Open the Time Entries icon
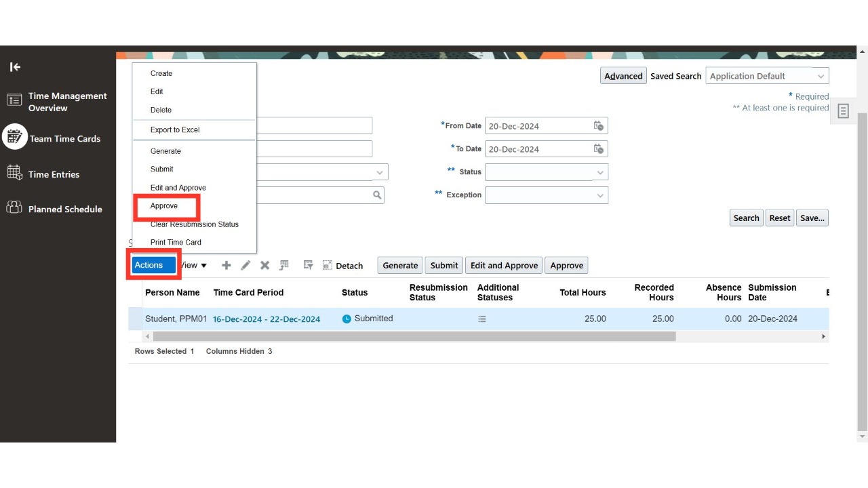The image size is (868, 488). [x=14, y=173]
